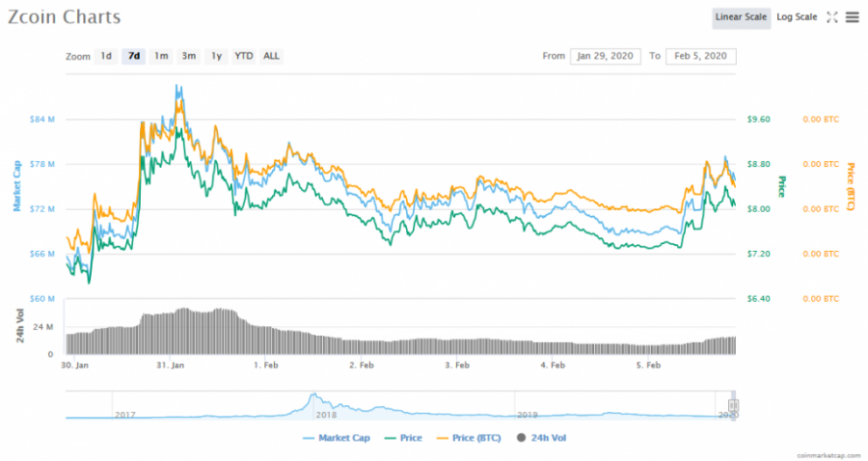
Task: Click the 24h Vol vertical axis title
Action: pyautogui.click(x=20, y=326)
